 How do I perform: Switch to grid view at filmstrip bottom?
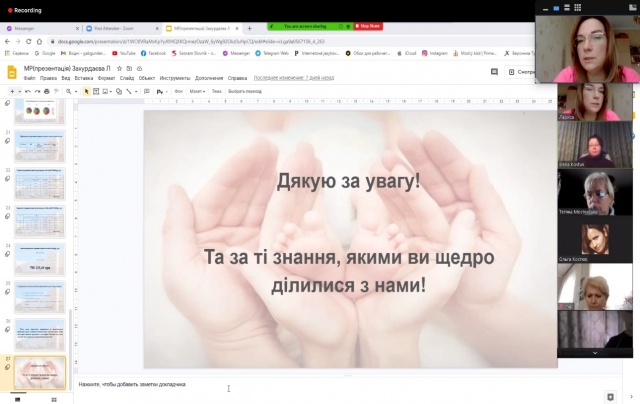[54, 400]
